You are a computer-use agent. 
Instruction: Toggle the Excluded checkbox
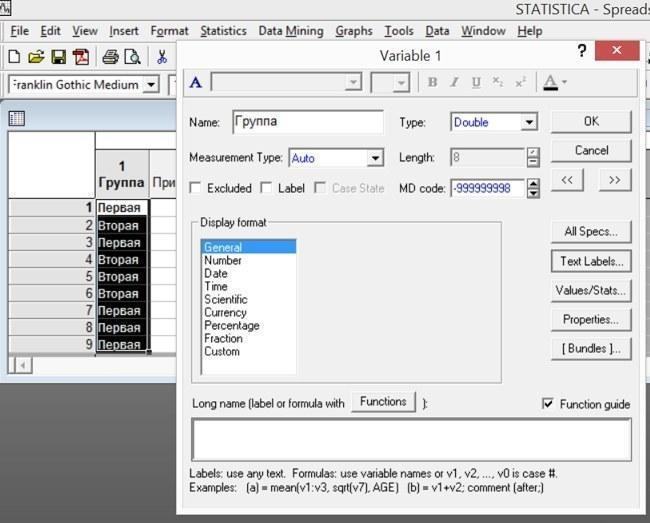pos(195,188)
